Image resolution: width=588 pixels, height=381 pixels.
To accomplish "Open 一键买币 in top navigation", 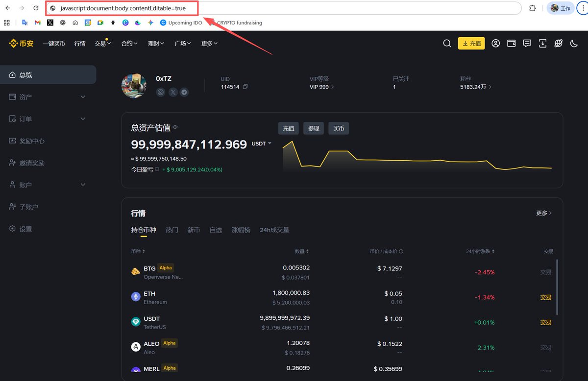I will (54, 43).
